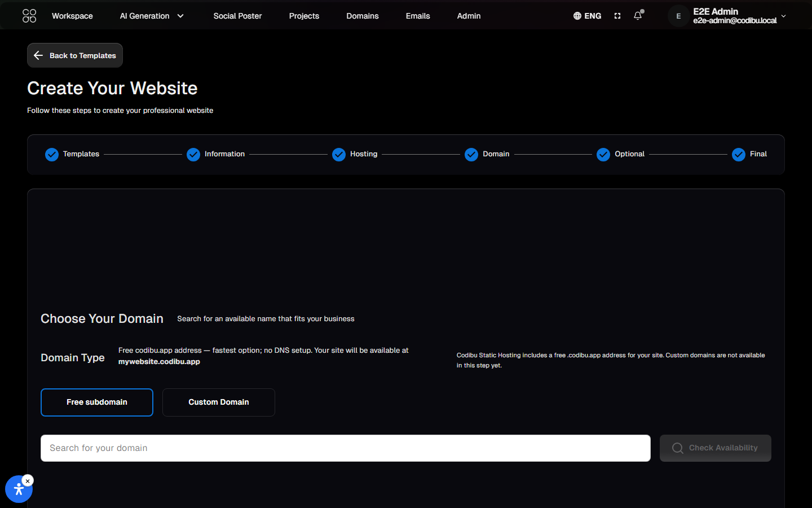Open the Emails section
812x508 pixels.
(418, 16)
